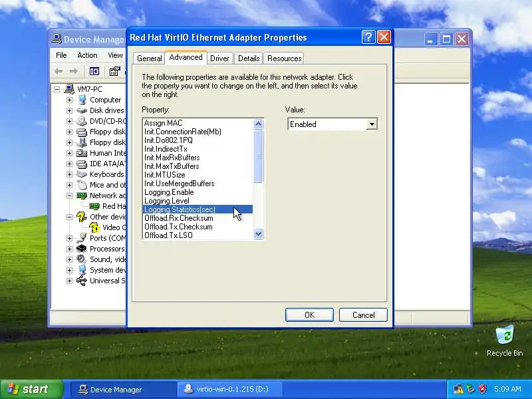Screen dimensions: 532x399
Task: Open the Action menu in Device Manager
Action: point(87,55)
